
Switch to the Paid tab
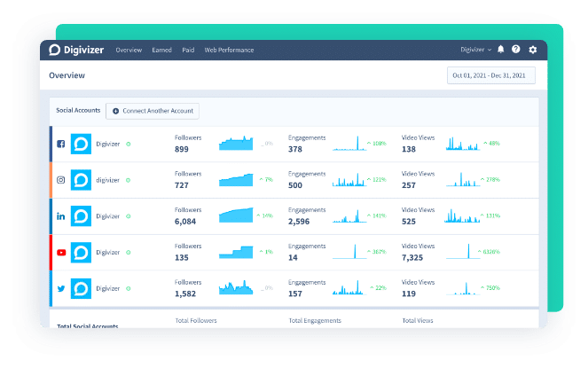click(188, 50)
